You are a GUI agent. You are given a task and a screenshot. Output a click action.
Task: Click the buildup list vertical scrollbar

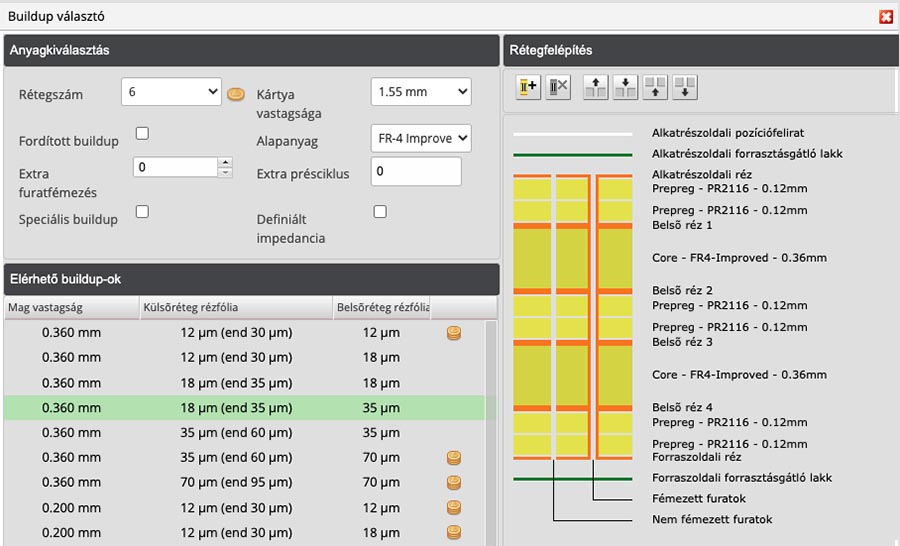pos(490,430)
